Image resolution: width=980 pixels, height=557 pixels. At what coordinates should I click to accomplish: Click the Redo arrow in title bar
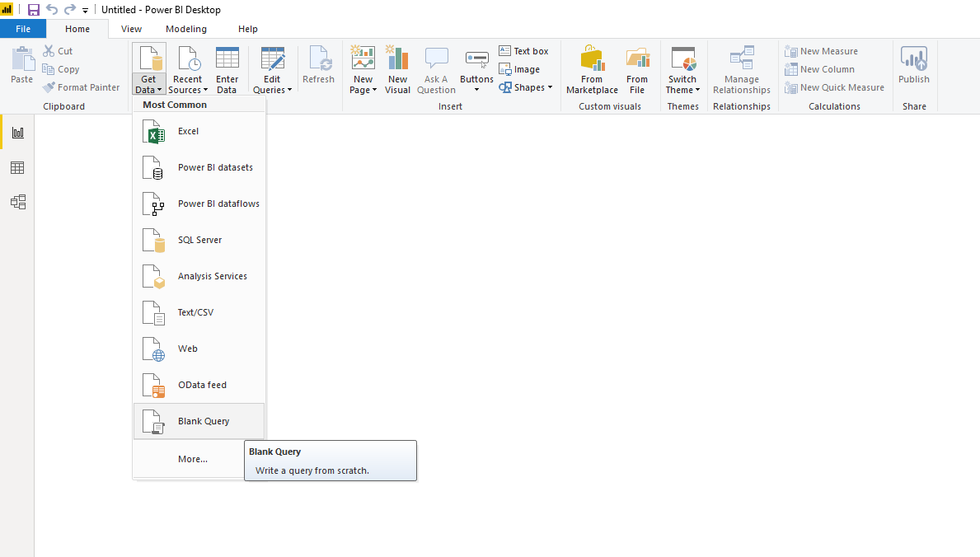[x=70, y=9]
